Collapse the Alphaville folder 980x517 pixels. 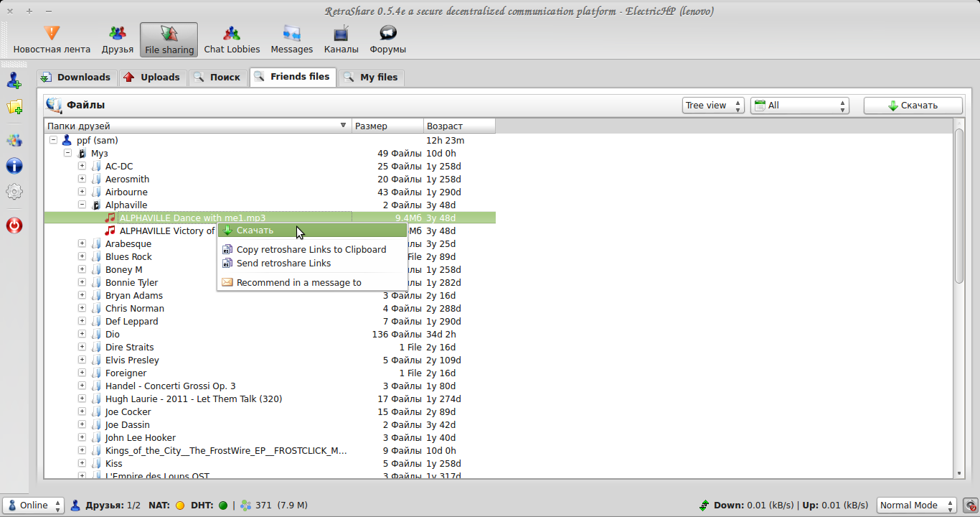coord(82,205)
